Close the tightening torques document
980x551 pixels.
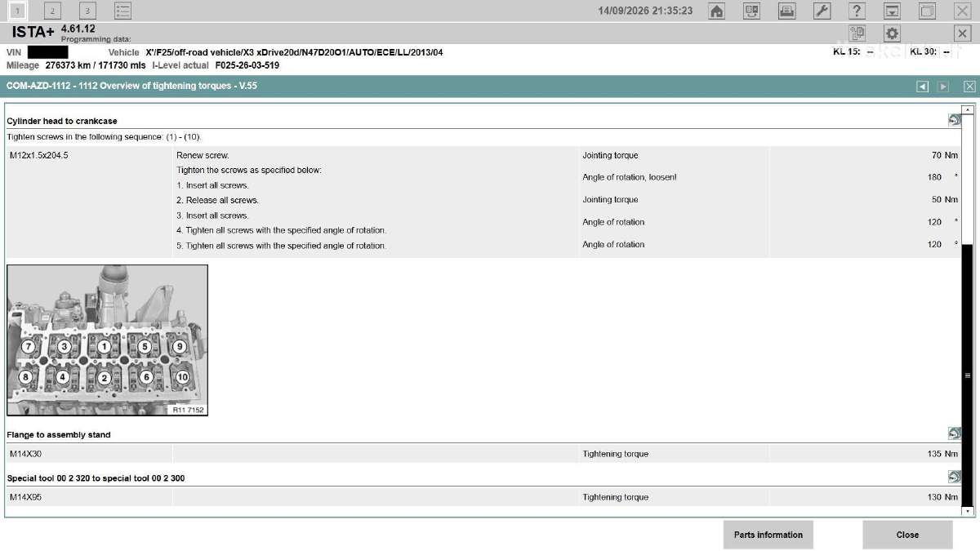tap(969, 87)
